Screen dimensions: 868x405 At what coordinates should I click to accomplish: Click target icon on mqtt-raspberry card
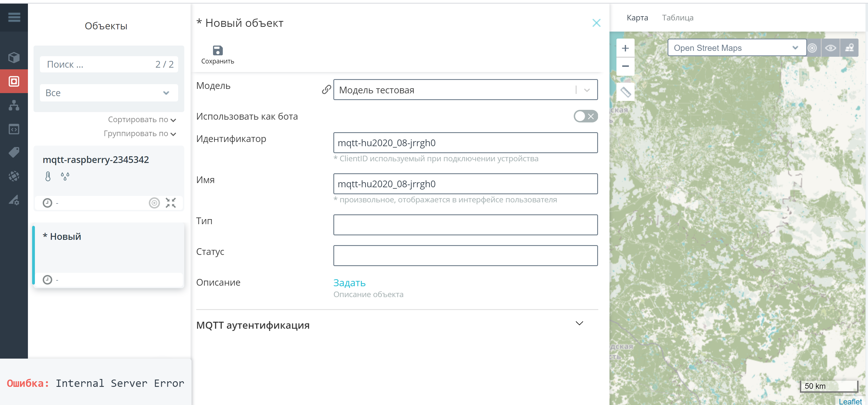point(154,203)
